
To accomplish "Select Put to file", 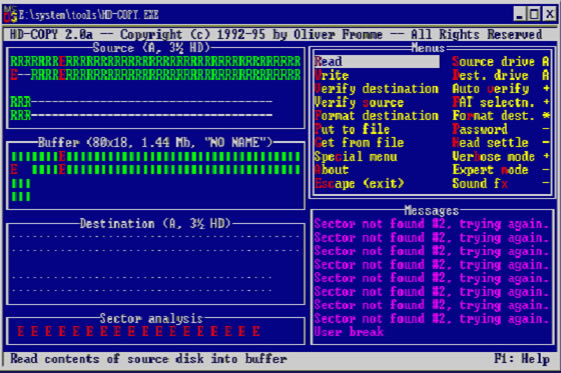I will coord(352,129).
